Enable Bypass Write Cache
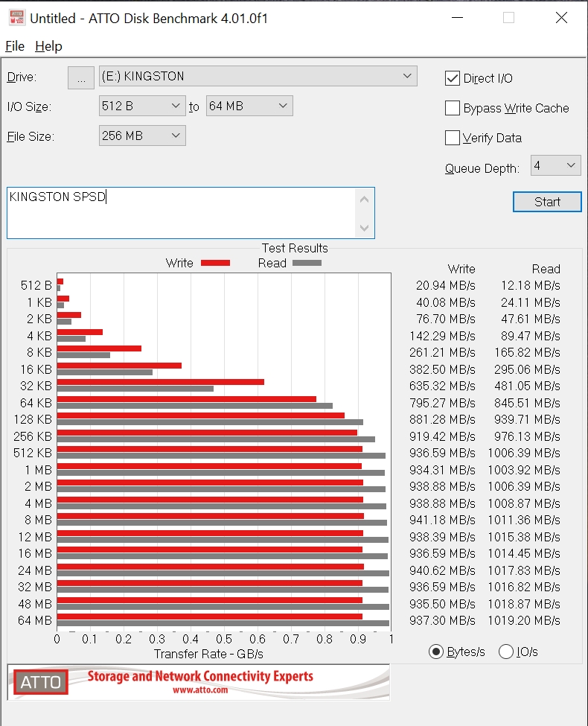Image resolution: width=588 pixels, height=726 pixels. [453, 108]
